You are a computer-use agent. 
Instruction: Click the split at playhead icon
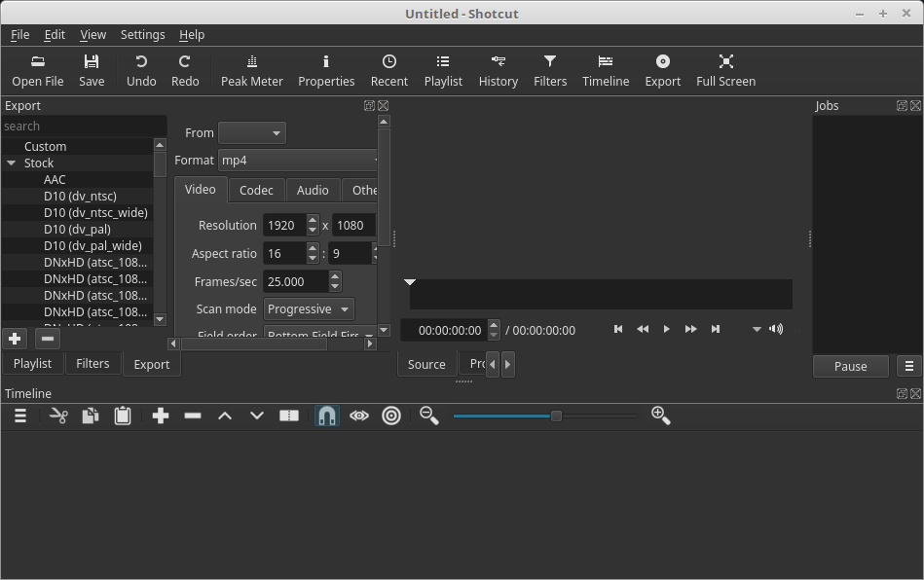[x=289, y=417]
